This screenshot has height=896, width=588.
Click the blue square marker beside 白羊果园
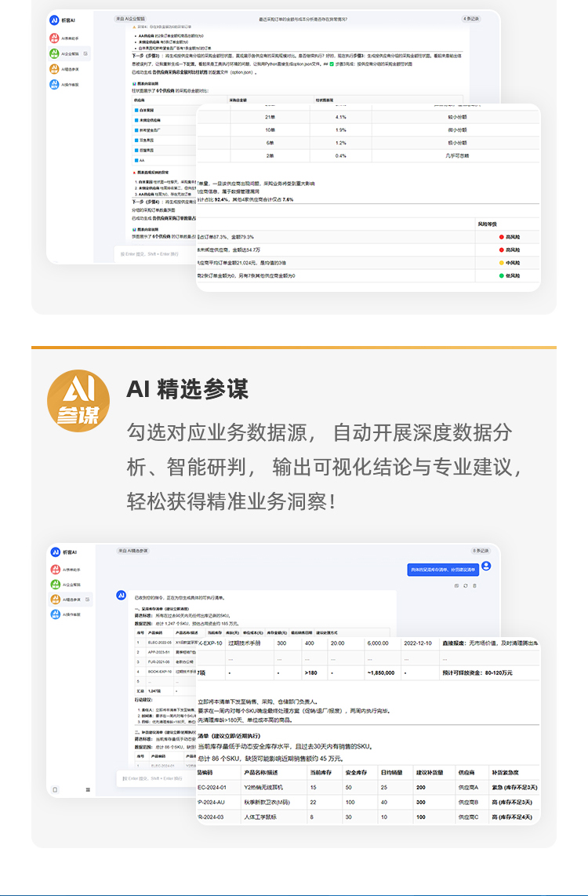(x=136, y=110)
